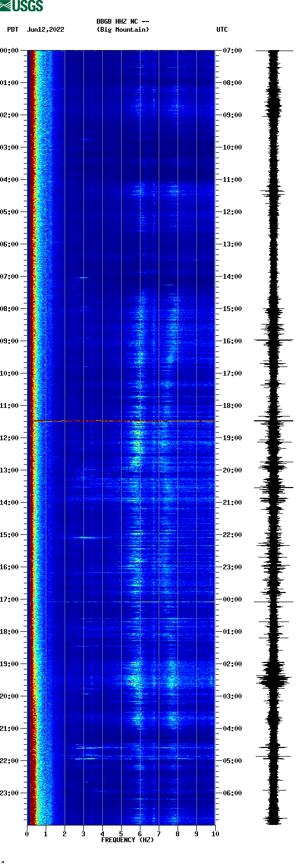The width and height of the screenshot is (297, 868).
Task: Click the 07:00 PDT time label
Action: point(10,277)
